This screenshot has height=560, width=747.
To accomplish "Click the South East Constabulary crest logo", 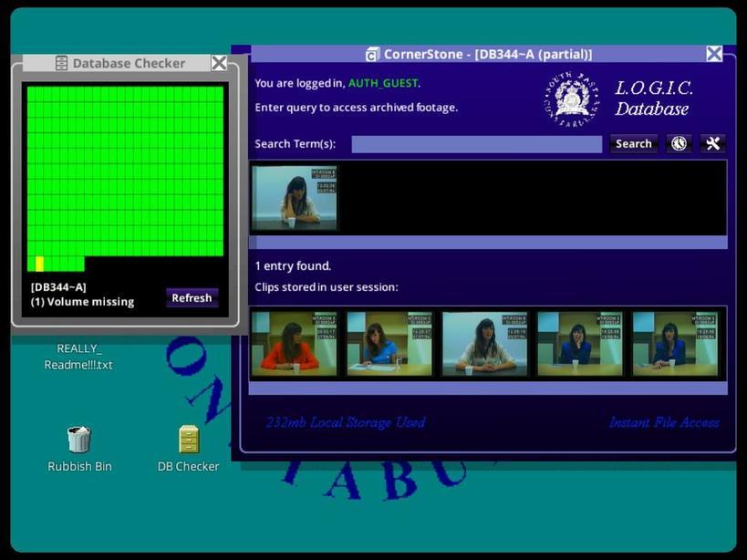I will (x=572, y=99).
